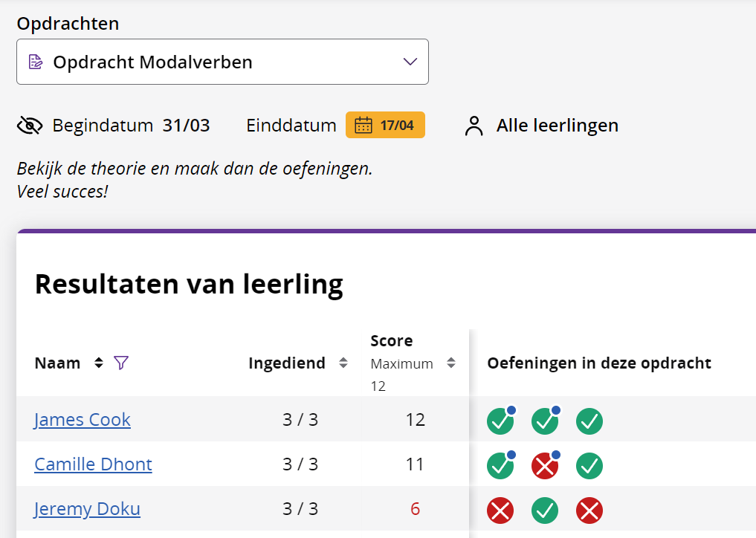Click Camille Dhont's third exercise checkmark
Screen dimensions: 756x538
click(x=589, y=466)
